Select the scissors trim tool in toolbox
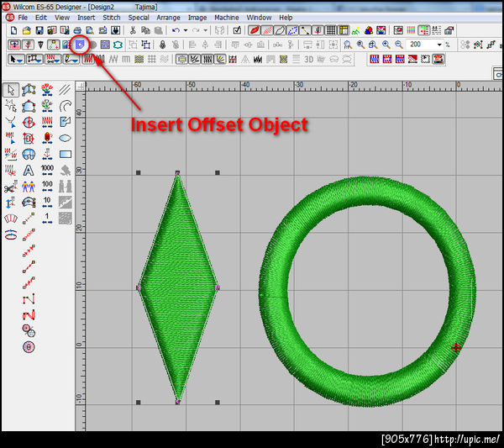This screenshot has height=448, width=504. (11, 187)
